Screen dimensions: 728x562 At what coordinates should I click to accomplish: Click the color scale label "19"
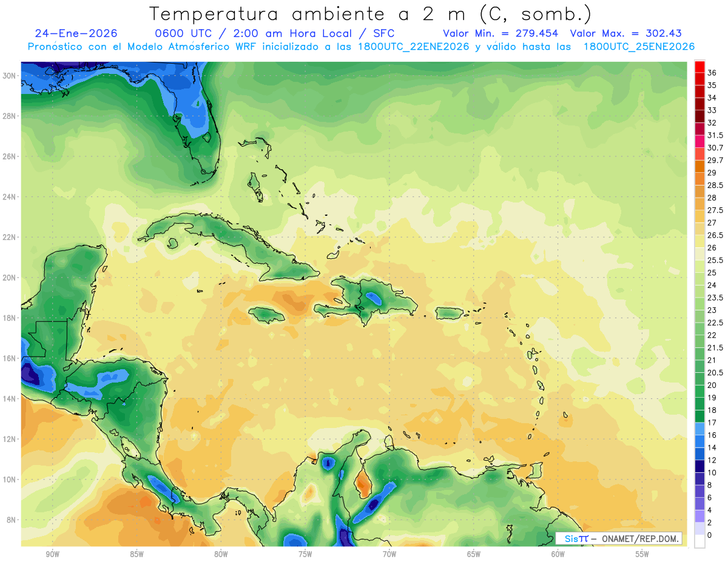click(712, 397)
